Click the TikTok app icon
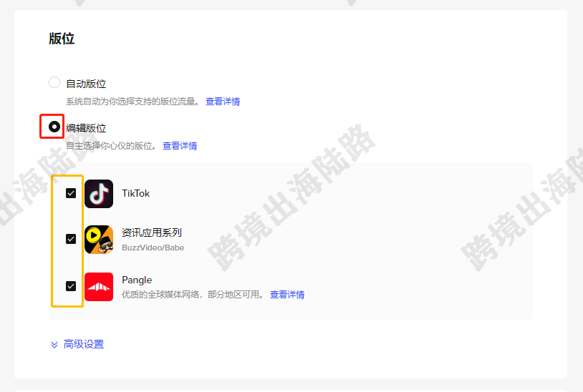Image resolution: width=583 pixels, height=392 pixels. point(99,194)
